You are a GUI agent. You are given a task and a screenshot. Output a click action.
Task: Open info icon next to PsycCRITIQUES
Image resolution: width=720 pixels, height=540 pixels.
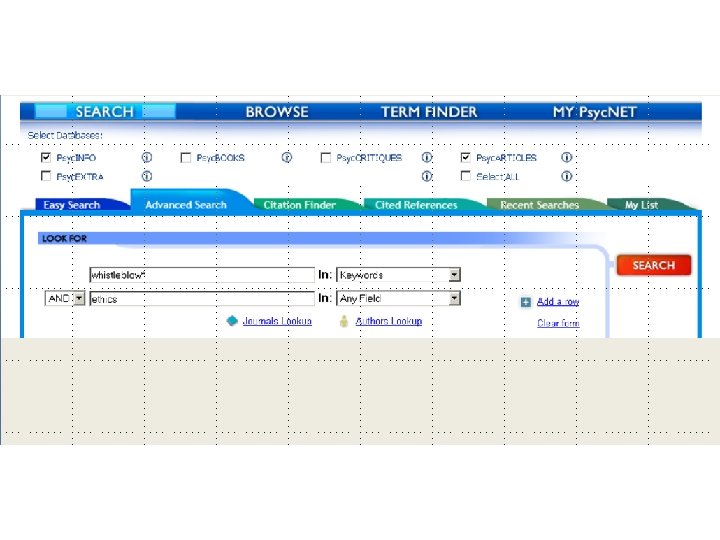point(427,158)
